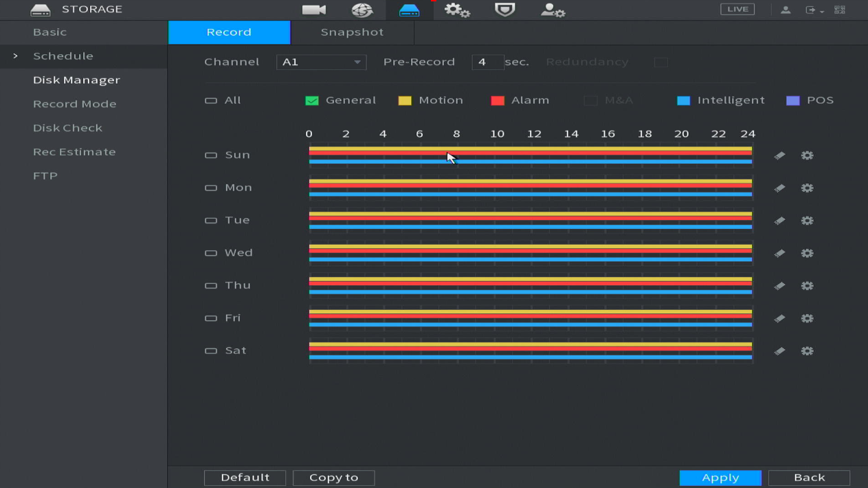Click the Wed timeline schedule bar

click(x=531, y=253)
